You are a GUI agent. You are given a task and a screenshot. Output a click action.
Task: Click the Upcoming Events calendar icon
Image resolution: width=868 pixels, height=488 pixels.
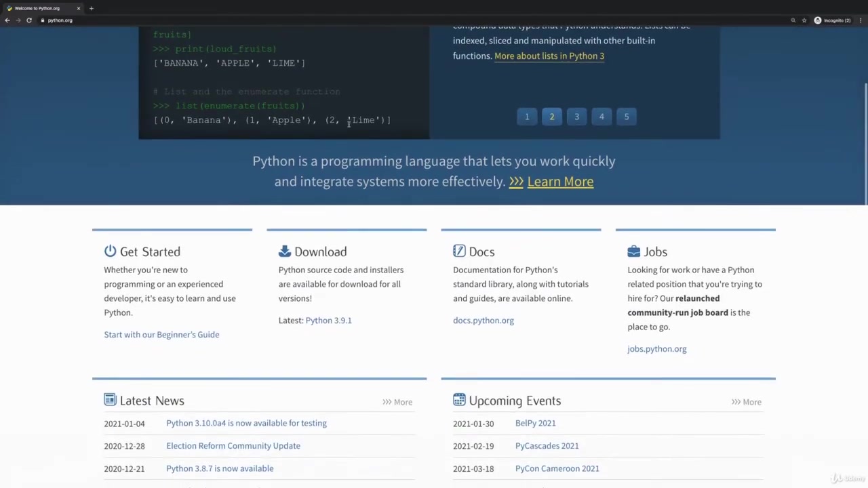click(x=459, y=400)
